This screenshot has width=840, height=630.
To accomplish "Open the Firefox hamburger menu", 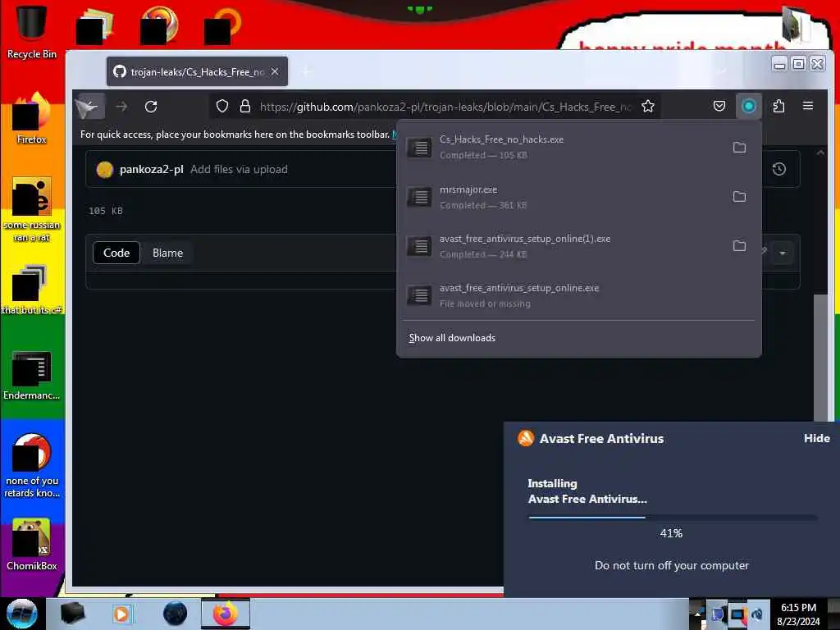I will click(808, 106).
